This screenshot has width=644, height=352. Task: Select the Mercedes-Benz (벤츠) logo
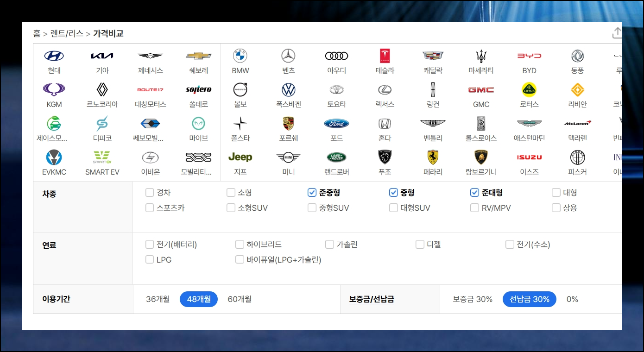click(x=288, y=56)
